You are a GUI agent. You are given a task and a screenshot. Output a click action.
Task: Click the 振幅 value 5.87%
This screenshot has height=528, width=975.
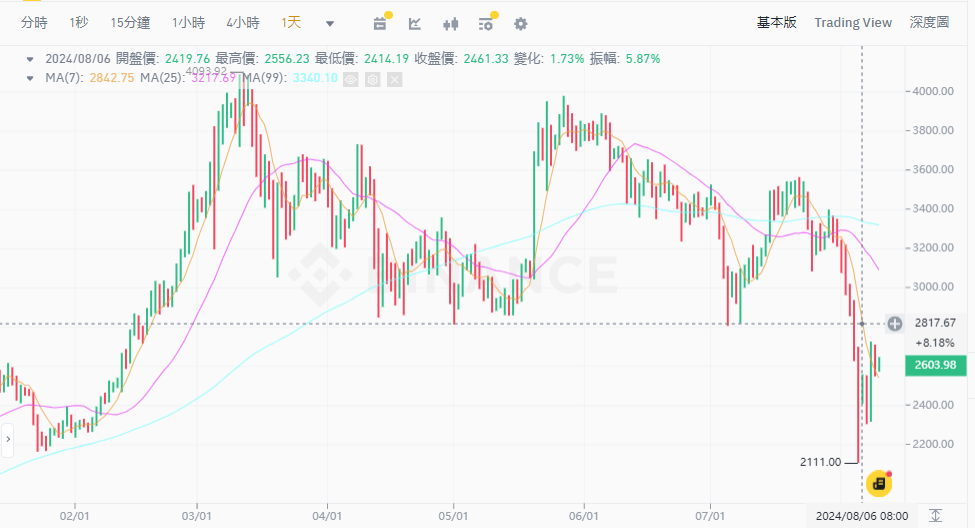tap(643, 58)
